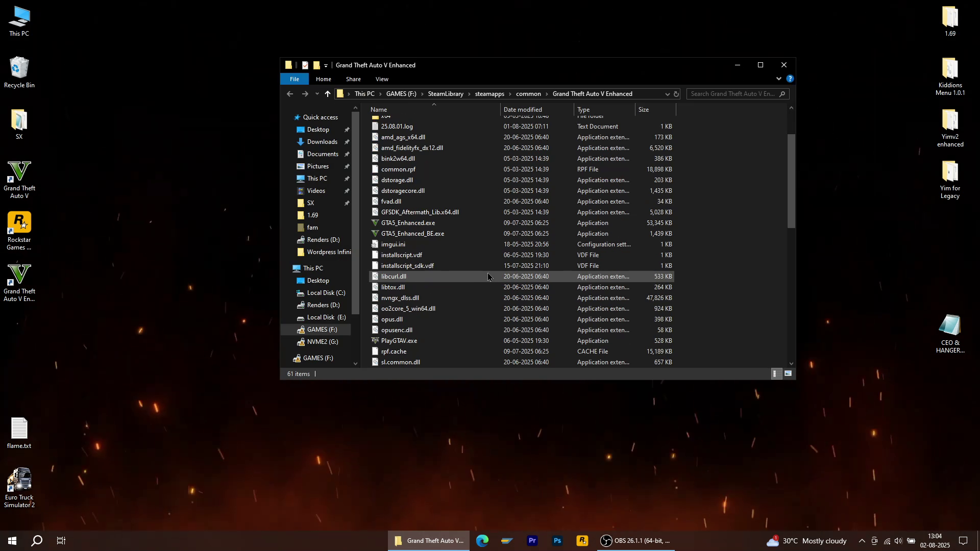The width and height of the screenshot is (980, 551).
Task: Select Renders (D:) under This PC
Action: coord(323,305)
